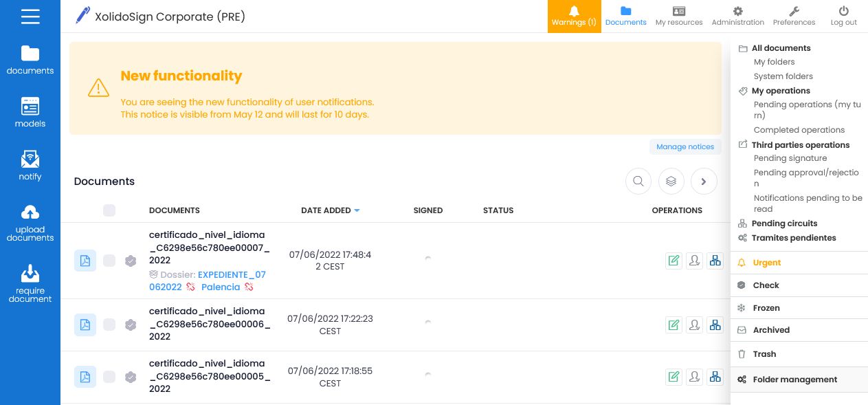The width and height of the screenshot is (868, 405).
Task: Click PDF icon for document ee00007
Action: click(85, 261)
